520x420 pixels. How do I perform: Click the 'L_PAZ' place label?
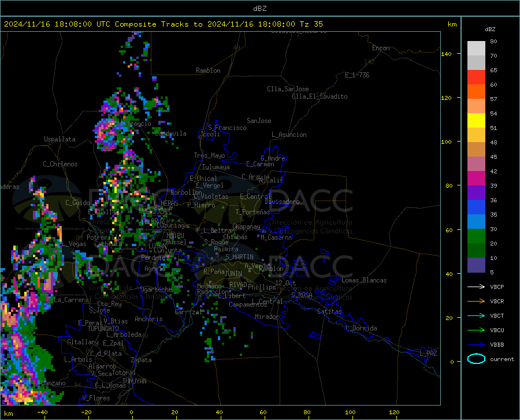(428, 354)
